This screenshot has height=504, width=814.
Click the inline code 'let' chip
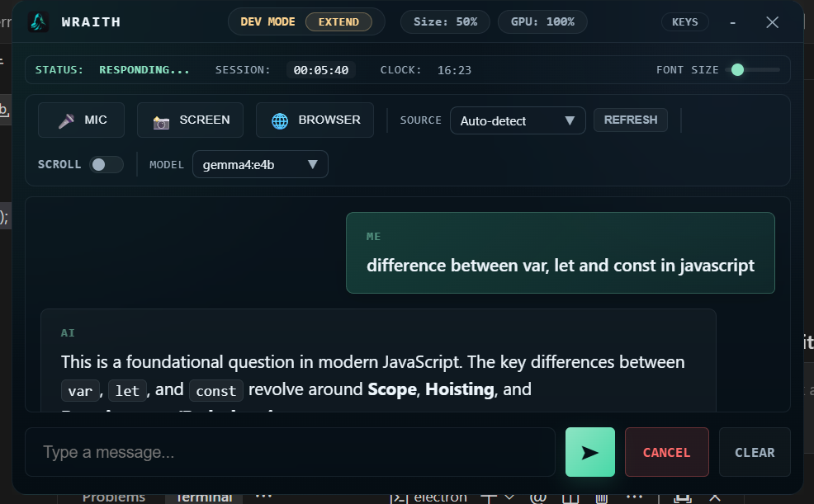coord(127,390)
